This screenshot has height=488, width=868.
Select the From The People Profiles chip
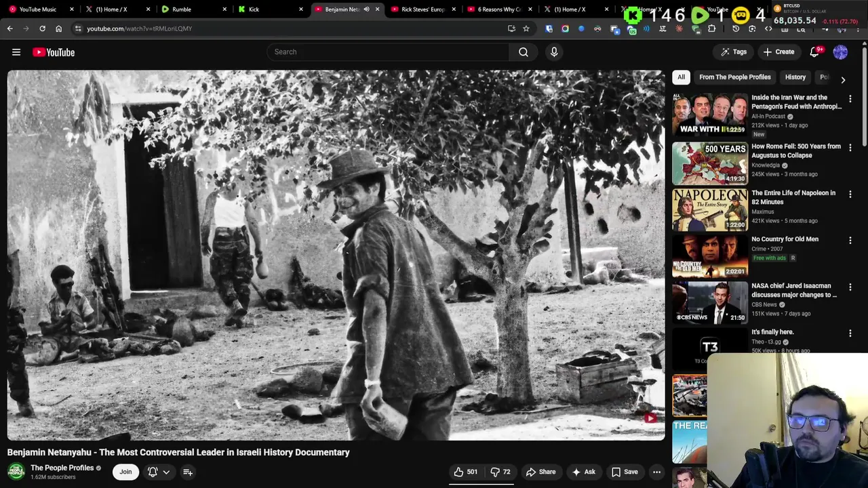coord(734,77)
